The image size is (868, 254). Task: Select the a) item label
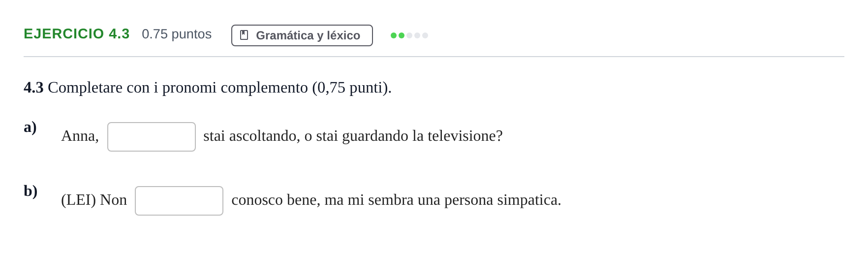pyautogui.click(x=30, y=127)
